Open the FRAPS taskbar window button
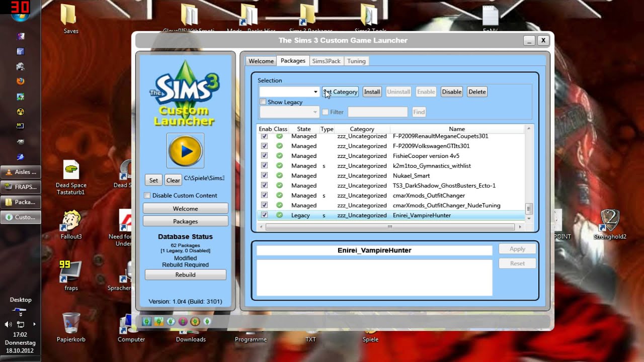The image size is (644, 362). [21, 187]
